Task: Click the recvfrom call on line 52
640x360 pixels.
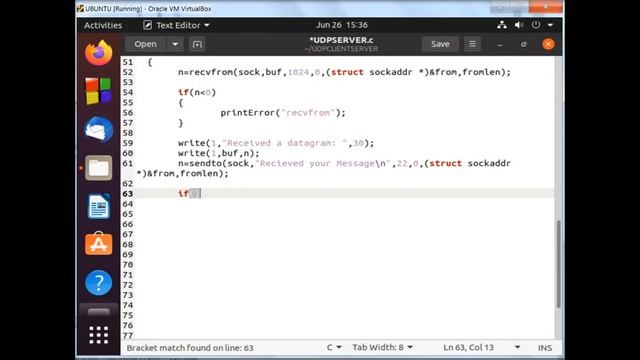Action: pyautogui.click(x=344, y=72)
